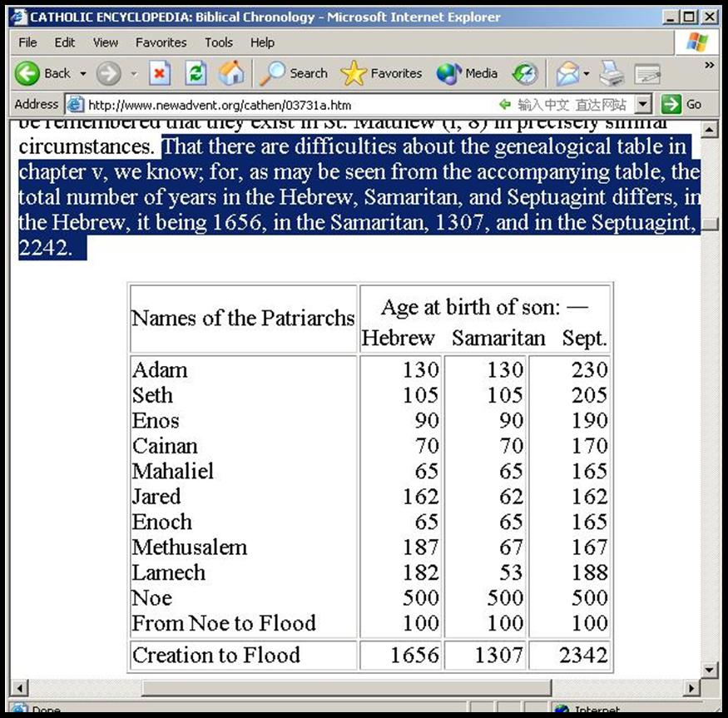Click the 'Adam' row name
This screenshot has height=718, width=728.
click(x=160, y=370)
